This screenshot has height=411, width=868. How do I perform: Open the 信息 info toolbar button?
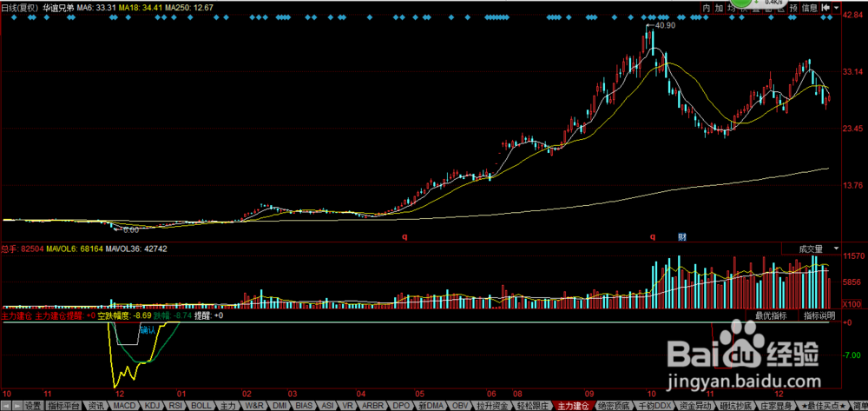click(810, 8)
